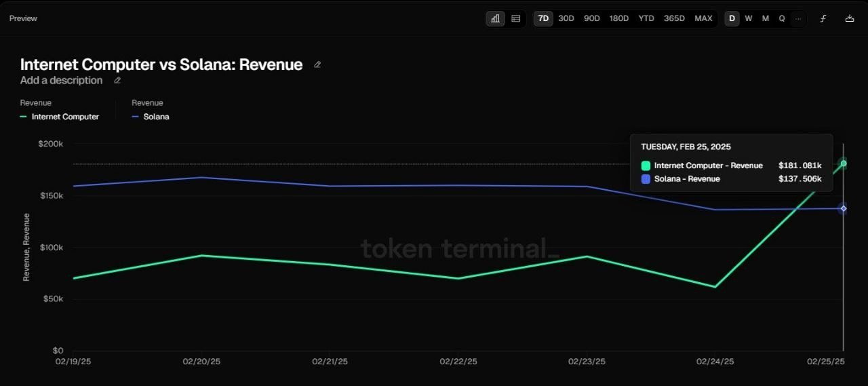Image resolution: width=868 pixels, height=386 pixels.
Task: Click the $50k y-axis label
Action: 53,299
